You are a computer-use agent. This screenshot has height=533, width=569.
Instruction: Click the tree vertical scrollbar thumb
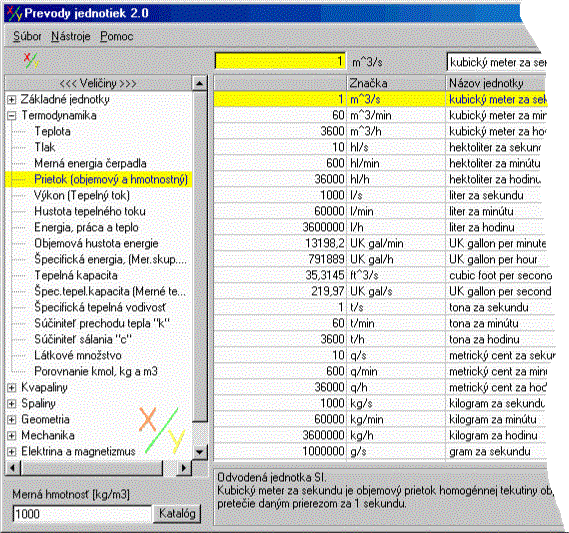coord(199,256)
